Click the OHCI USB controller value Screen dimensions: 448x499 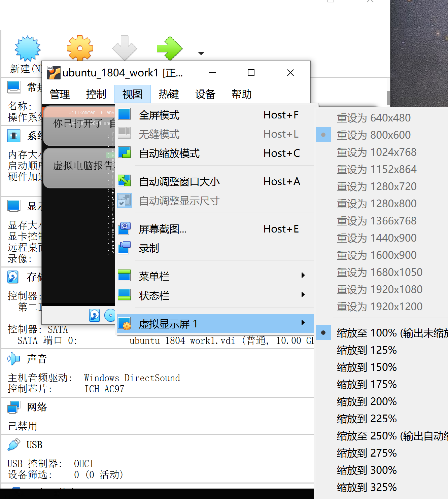pyautogui.click(x=84, y=464)
